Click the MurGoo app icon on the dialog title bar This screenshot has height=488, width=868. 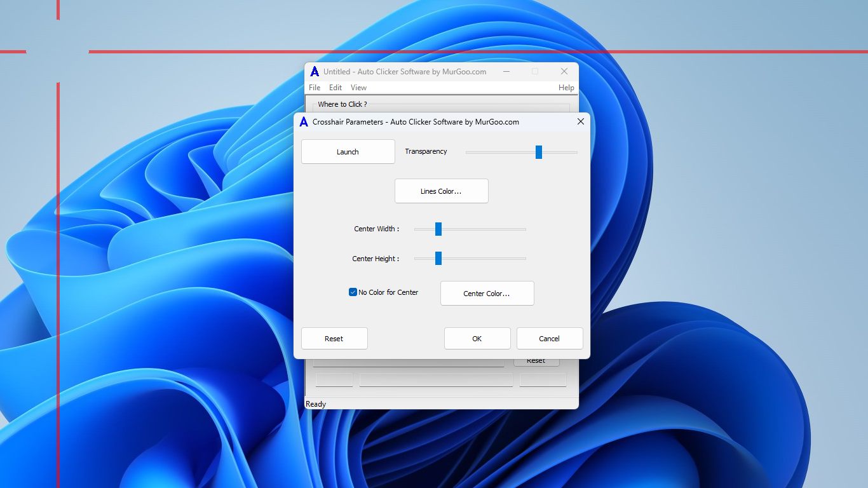point(303,121)
